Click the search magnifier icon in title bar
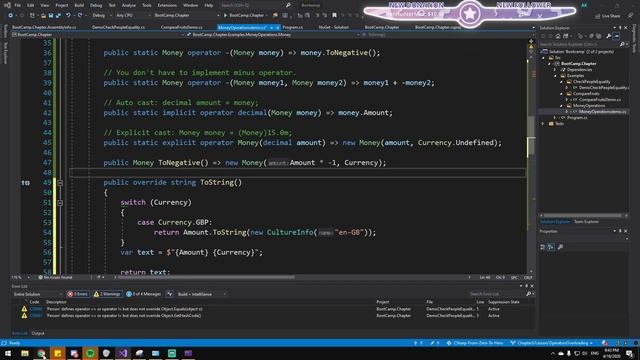The width and height of the screenshot is (640, 360). pyautogui.click(x=288, y=5)
